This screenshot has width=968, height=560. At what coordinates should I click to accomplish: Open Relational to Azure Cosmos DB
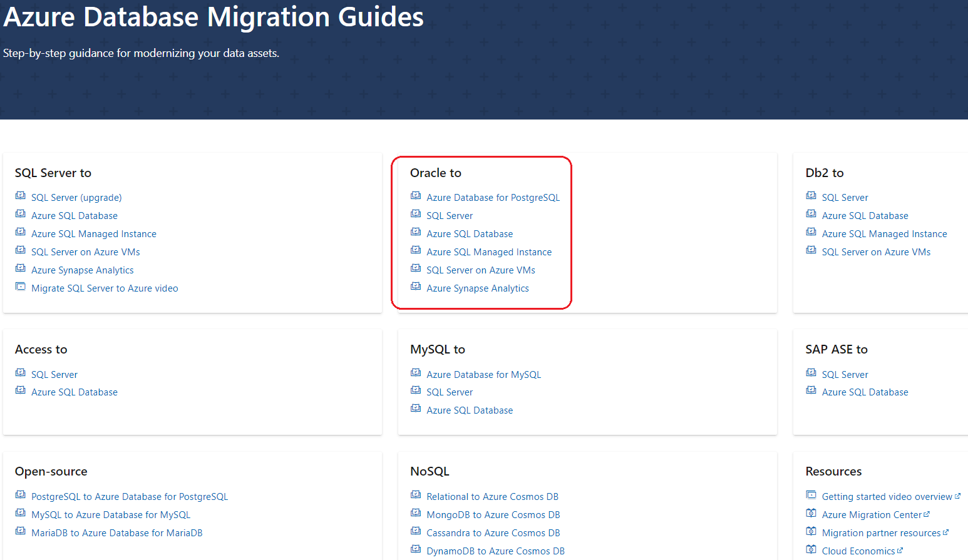[x=493, y=497]
